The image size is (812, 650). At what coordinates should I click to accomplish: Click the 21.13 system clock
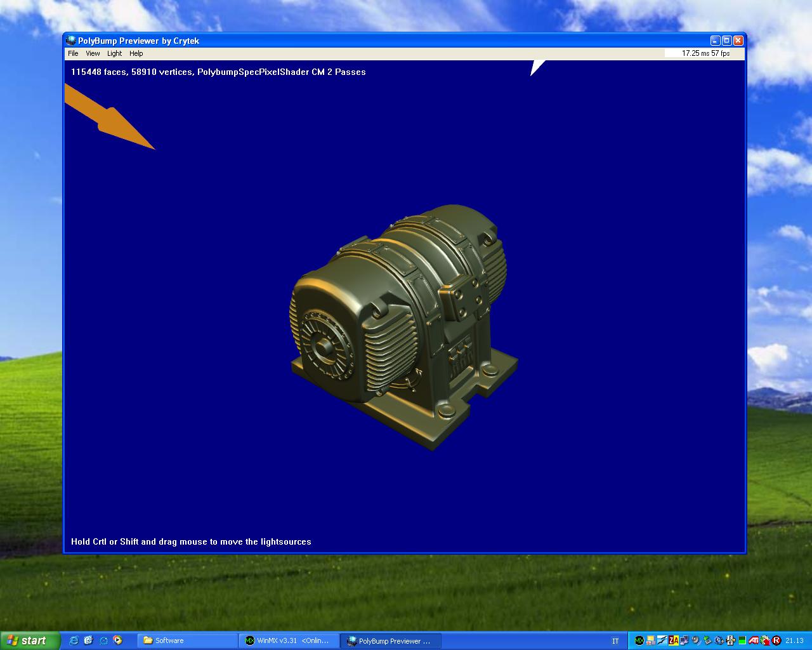[x=794, y=640]
